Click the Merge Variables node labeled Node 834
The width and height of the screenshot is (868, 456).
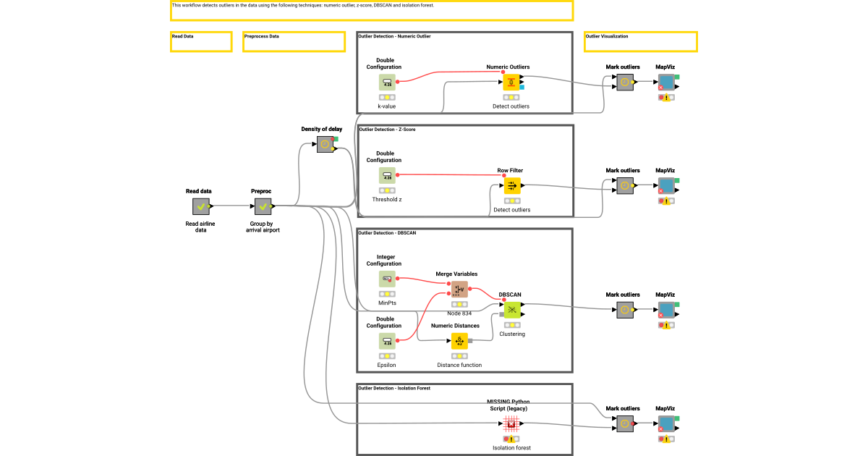pos(459,290)
